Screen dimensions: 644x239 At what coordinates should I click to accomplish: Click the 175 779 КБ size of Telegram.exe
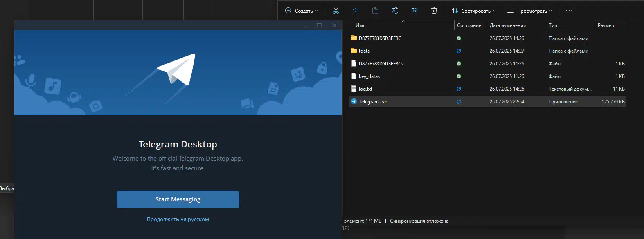point(613,102)
